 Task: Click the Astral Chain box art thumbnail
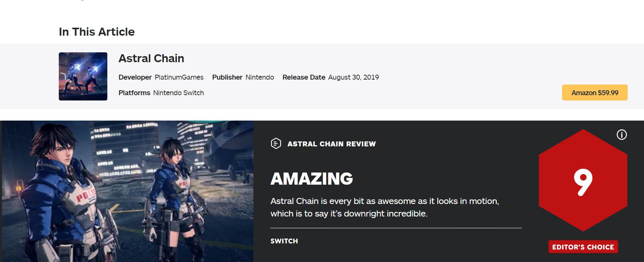tap(83, 76)
